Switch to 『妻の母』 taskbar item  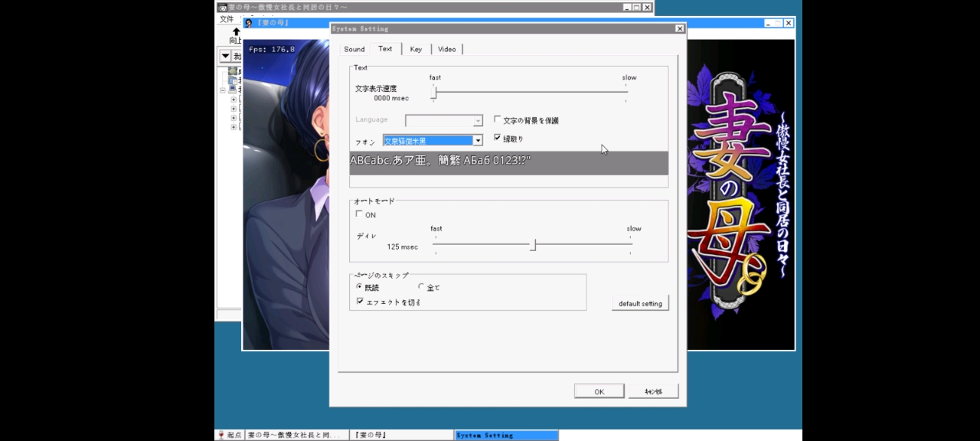(x=402, y=435)
